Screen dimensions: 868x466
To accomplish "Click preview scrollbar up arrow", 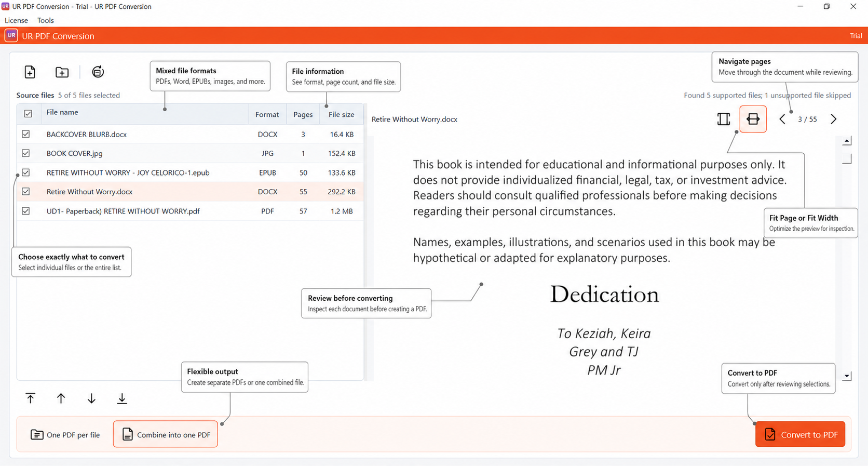I will tap(847, 141).
